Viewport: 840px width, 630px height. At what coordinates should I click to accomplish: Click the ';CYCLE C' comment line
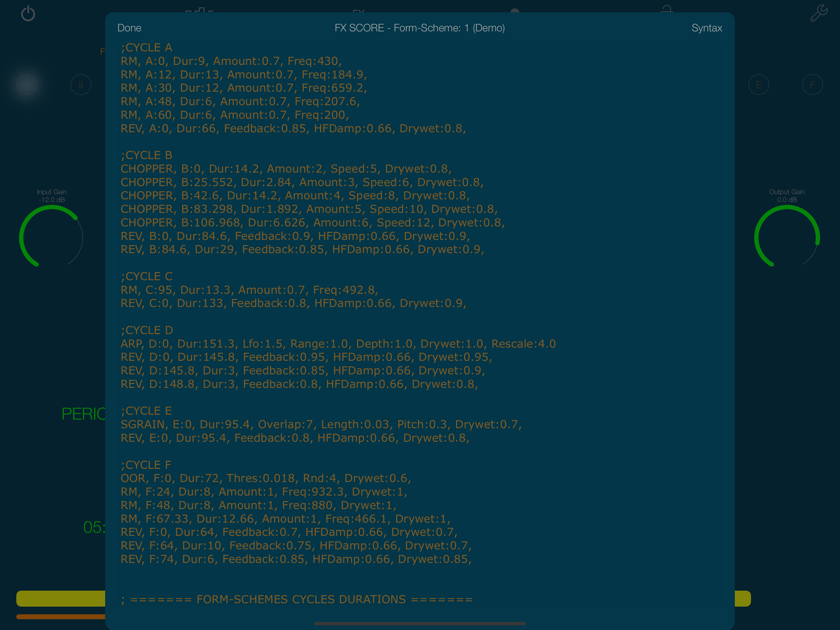(147, 276)
